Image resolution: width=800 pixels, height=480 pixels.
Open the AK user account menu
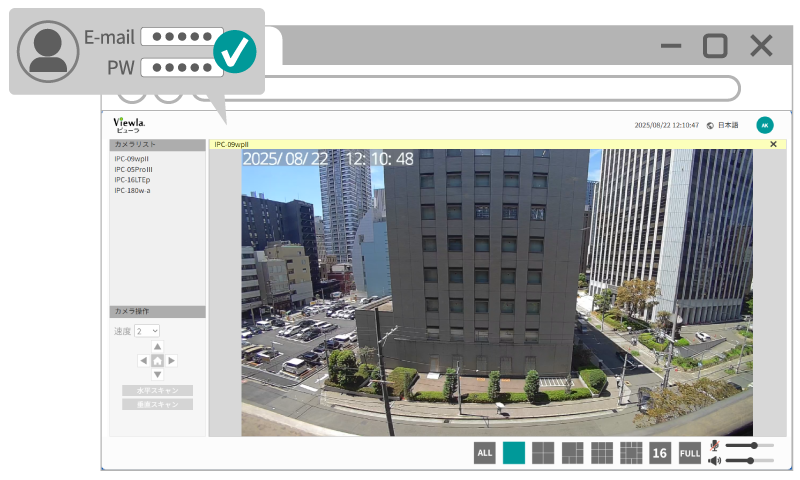[765, 125]
